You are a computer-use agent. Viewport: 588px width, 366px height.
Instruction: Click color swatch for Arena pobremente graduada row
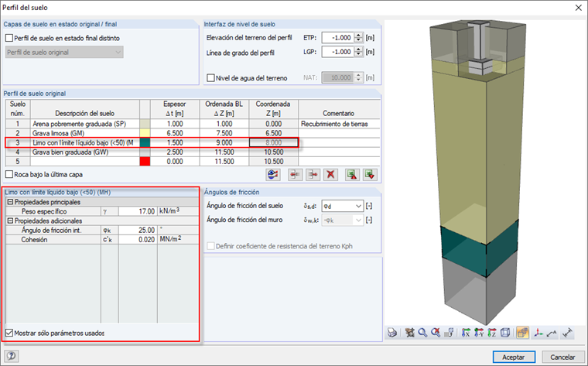145,124
